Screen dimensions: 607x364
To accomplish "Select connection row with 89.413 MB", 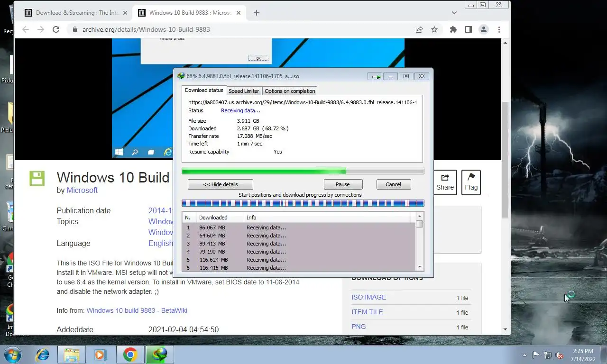I will pos(299,244).
